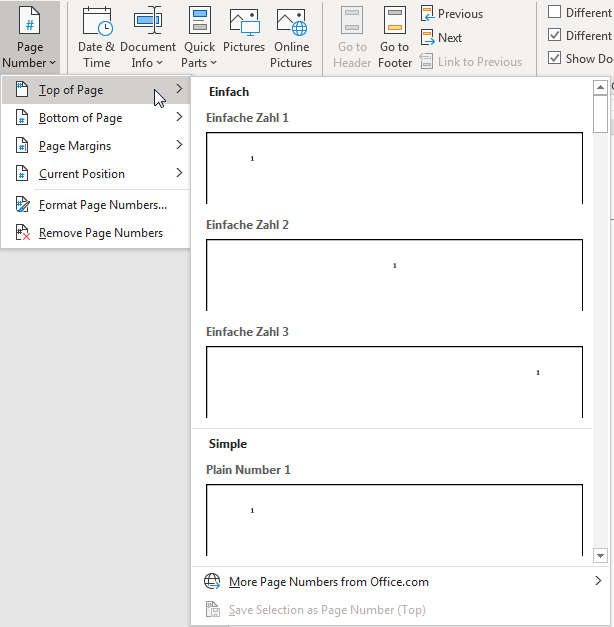Jump to Next header section

(x=442, y=38)
